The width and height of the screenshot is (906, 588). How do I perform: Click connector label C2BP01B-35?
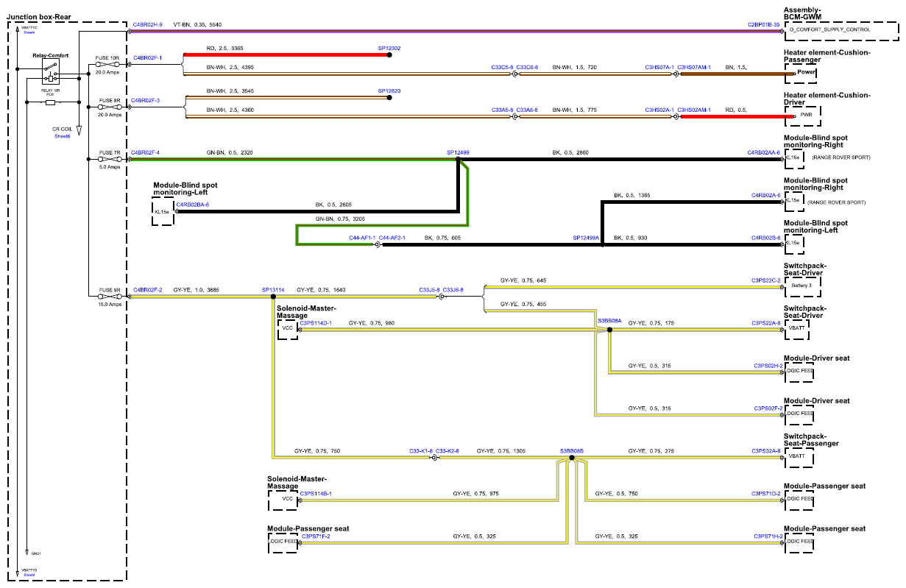(764, 24)
